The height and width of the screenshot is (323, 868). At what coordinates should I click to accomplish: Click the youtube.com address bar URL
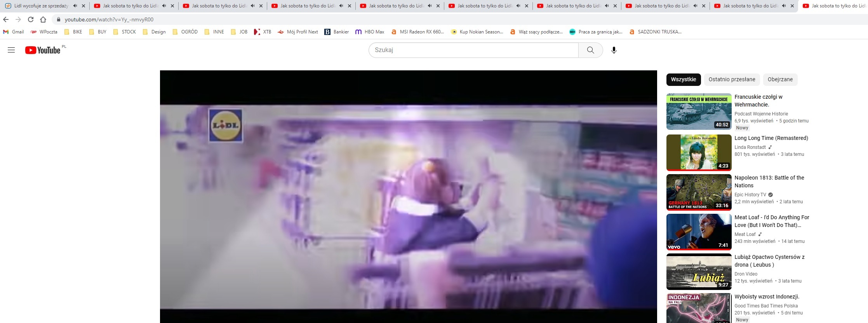(109, 19)
